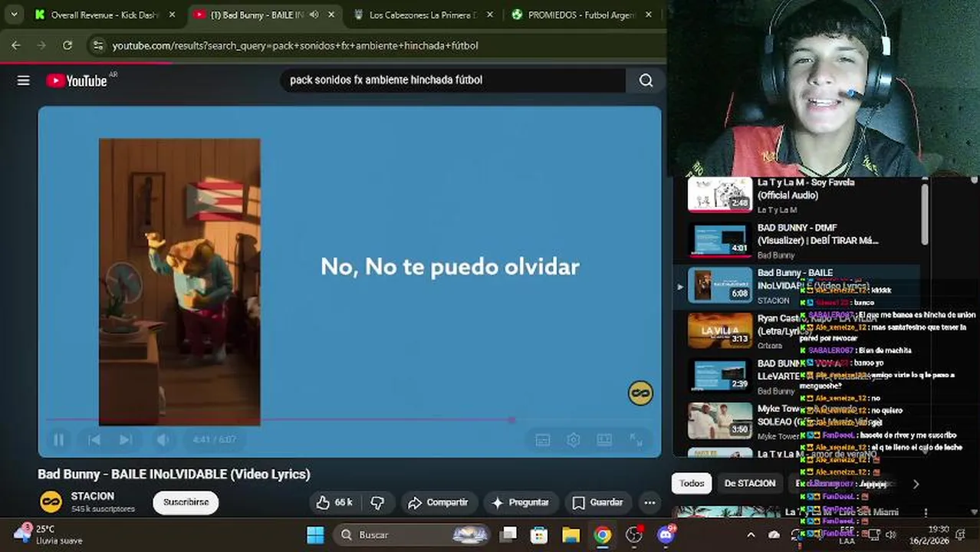Close the Overall Revenue Kick tab
The height and width of the screenshot is (552, 980).
coord(172,15)
